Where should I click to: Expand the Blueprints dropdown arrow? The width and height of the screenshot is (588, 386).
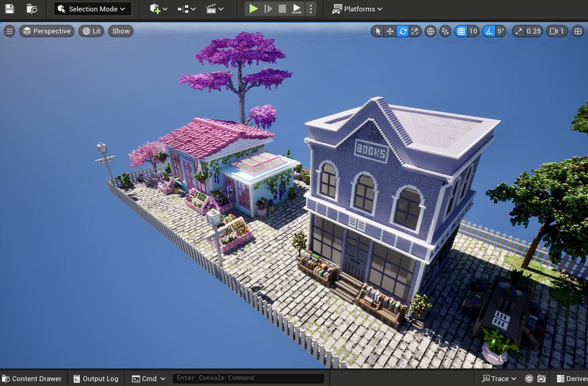tap(193, 9)
